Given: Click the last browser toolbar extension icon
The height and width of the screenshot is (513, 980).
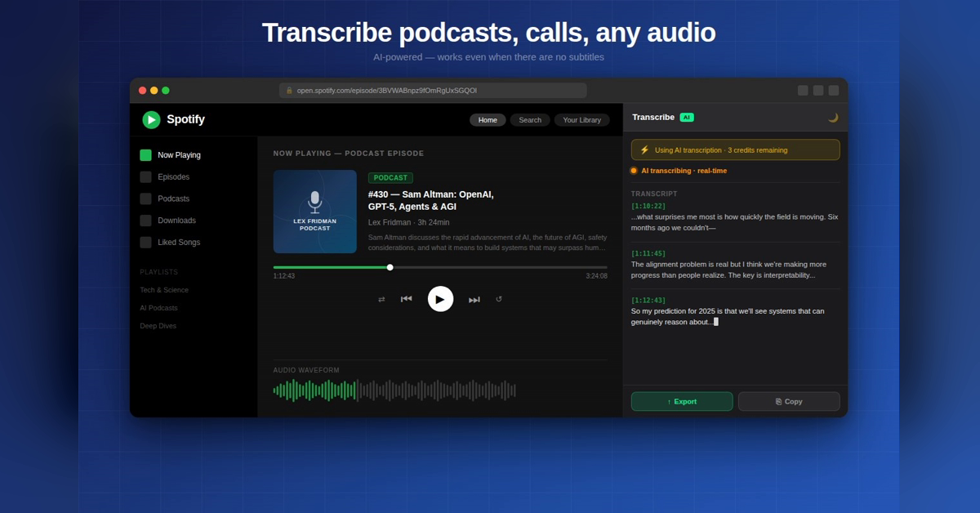Looking at the screenshot, I should (x=834, y=91).
